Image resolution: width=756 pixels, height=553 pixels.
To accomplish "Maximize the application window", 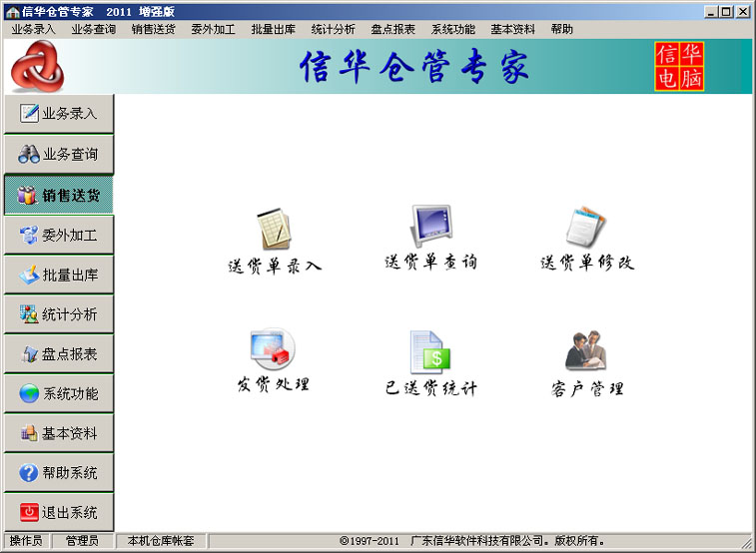I will point(727,12).
